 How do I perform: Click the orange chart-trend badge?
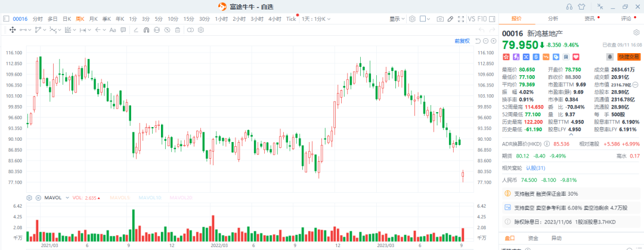click(x=546, y=57)
